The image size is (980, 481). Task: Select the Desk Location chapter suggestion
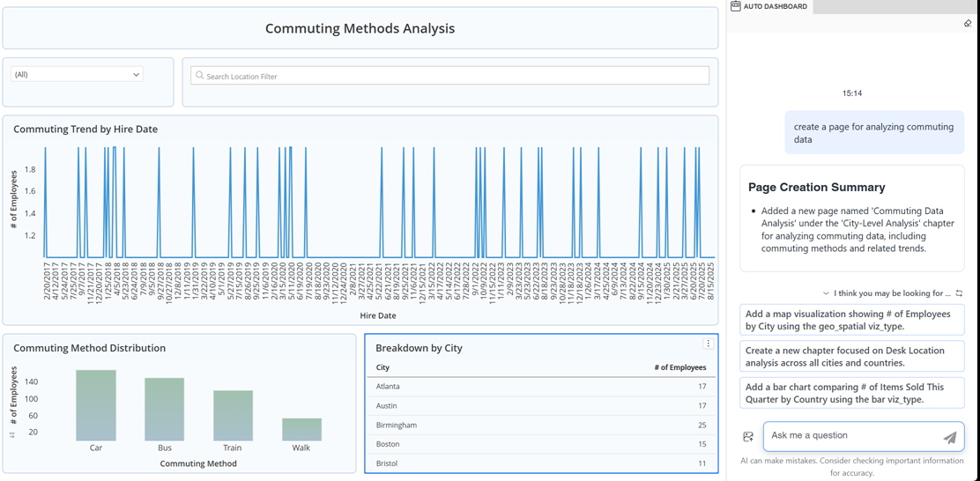pyautogui.click(x=851, y=356)
